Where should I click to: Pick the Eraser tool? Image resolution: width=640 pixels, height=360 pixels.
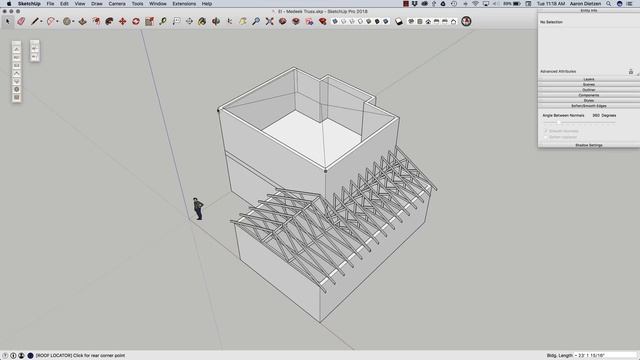(21, 21)
